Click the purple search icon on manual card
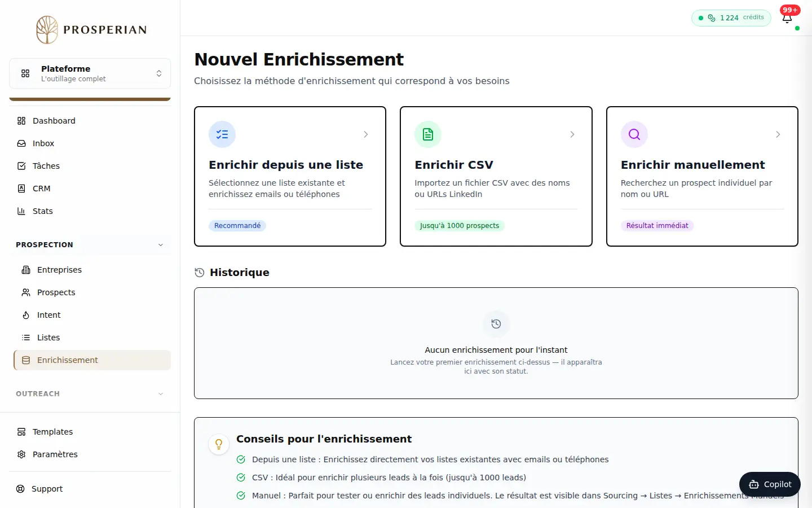Screen dimensions: 812x508 634,134
